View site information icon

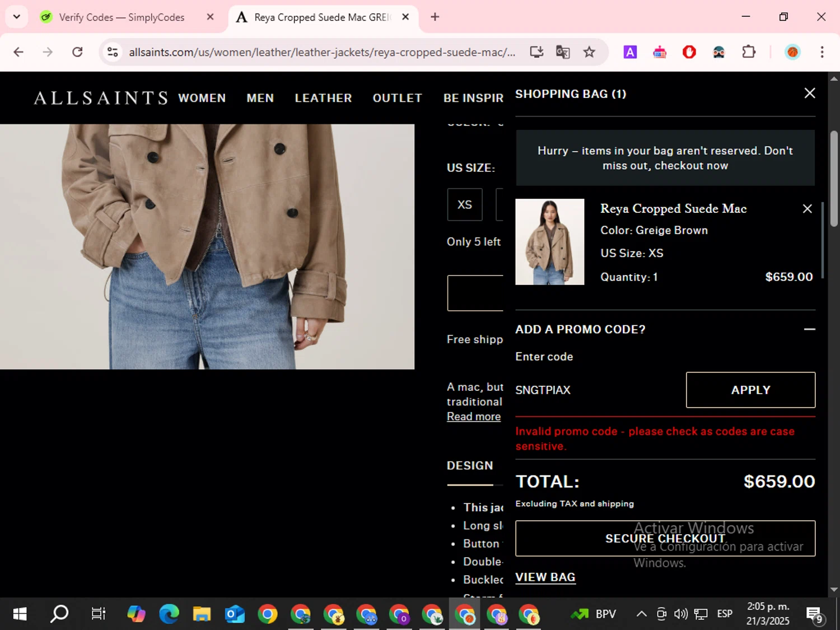(113, 52)
